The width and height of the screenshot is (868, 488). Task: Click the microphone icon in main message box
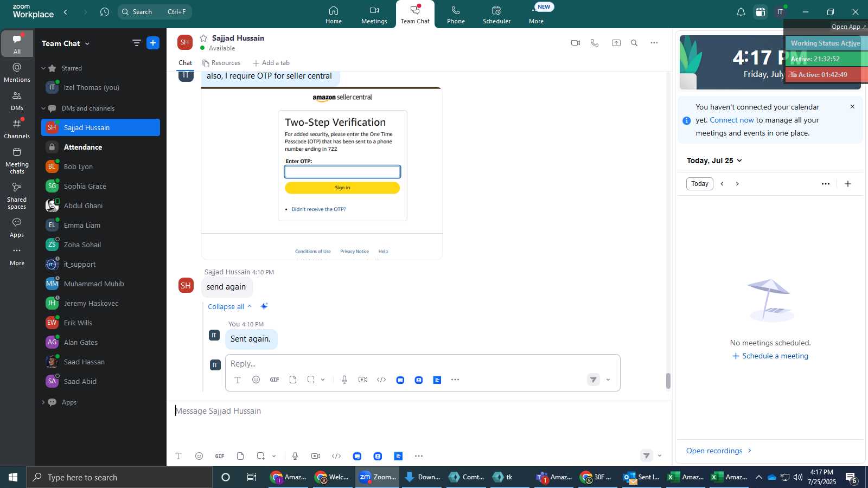tap(295, 456)
